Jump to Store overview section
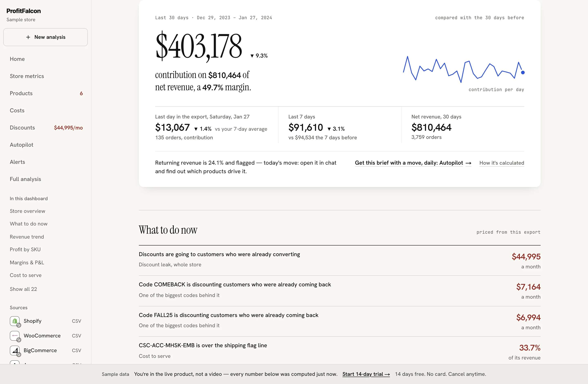The width and height of the screenshot is (588, 384). point(27,211)
